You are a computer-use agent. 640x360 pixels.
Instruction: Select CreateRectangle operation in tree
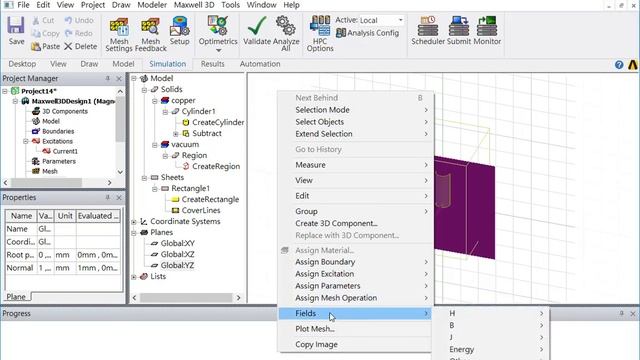(x=210, y=200)
